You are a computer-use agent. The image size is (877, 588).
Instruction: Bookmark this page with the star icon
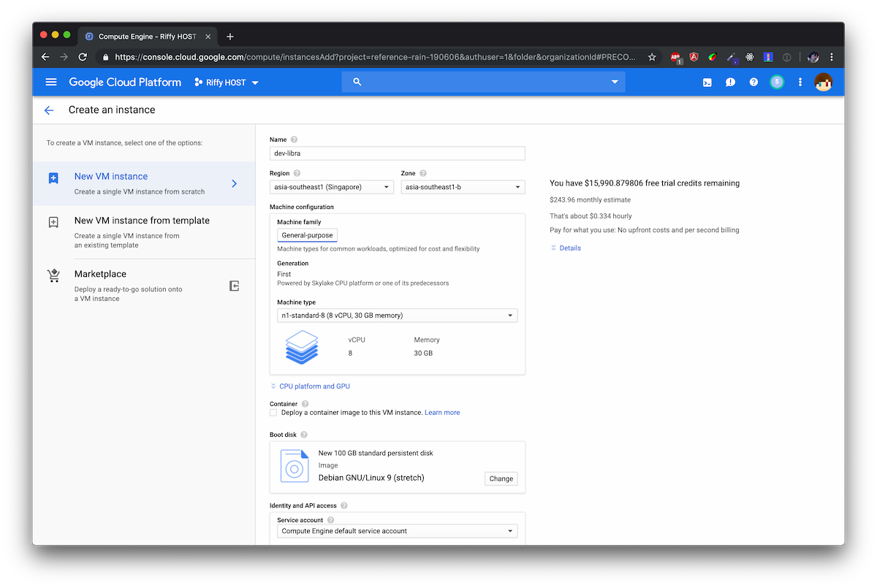coord(652,57)
